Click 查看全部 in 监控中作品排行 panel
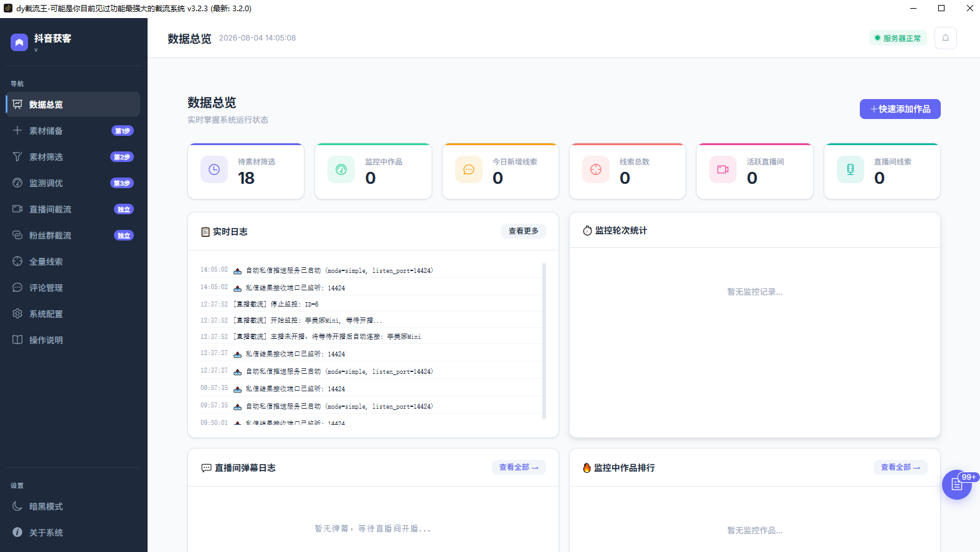 pyautogui.click(x=900, y=467)
